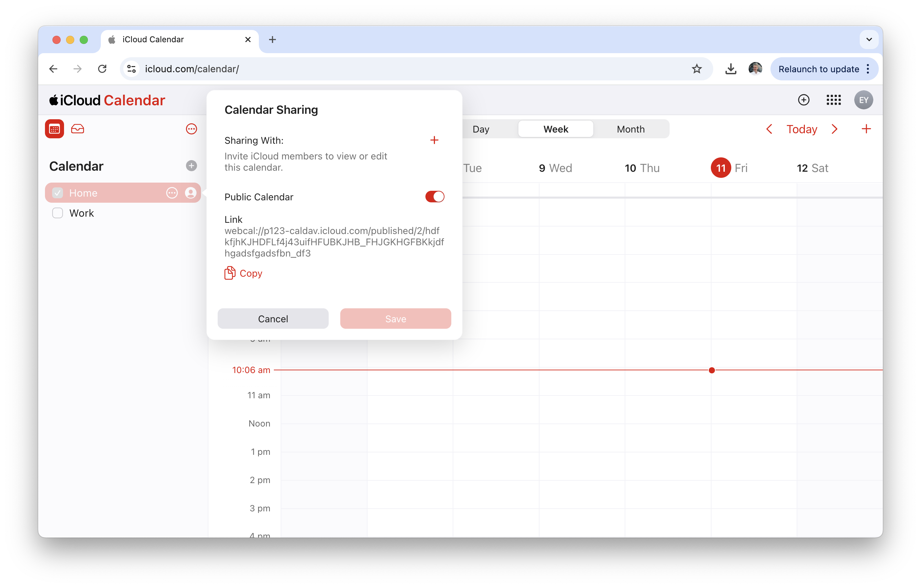This screenshot has height=588, width=921.
Task: Open the inbox notifications icon
Action: 78,129
